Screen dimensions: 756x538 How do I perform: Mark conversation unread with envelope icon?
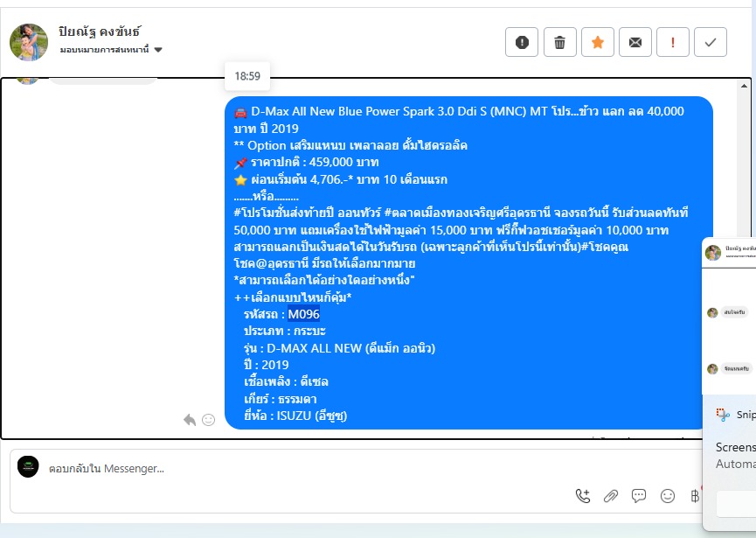(635, 43)
